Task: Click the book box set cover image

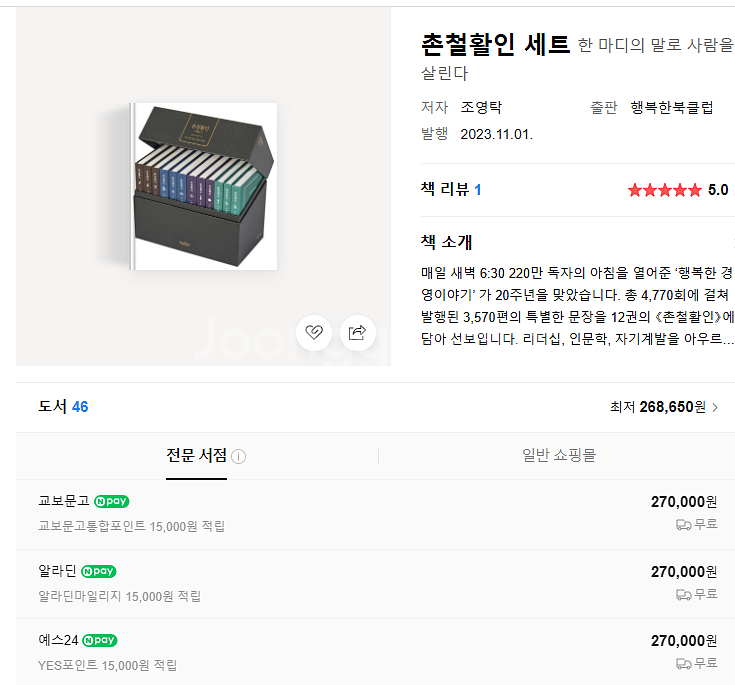Action: point(203,186)
